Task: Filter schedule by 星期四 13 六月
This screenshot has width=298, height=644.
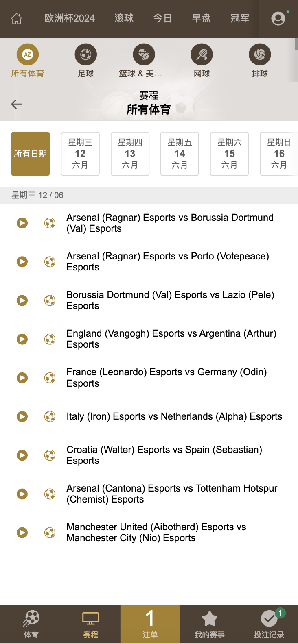Action: pyautogui.click(x=130, y=154)
